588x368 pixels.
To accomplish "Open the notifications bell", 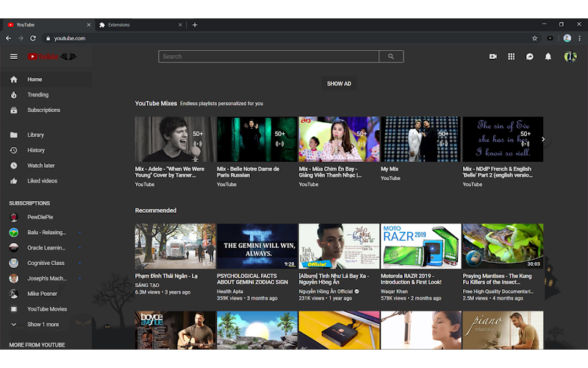I will (x=548, y=57).
